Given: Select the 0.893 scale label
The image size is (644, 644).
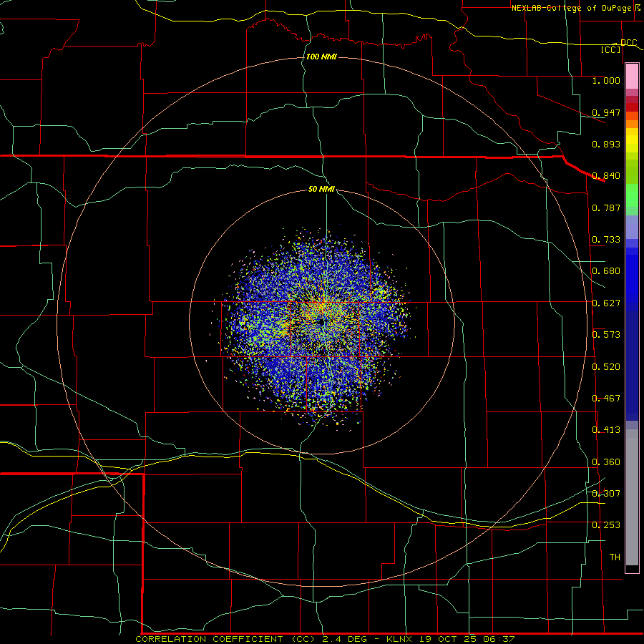Looking at the screenshot, I should pos(606,144).
